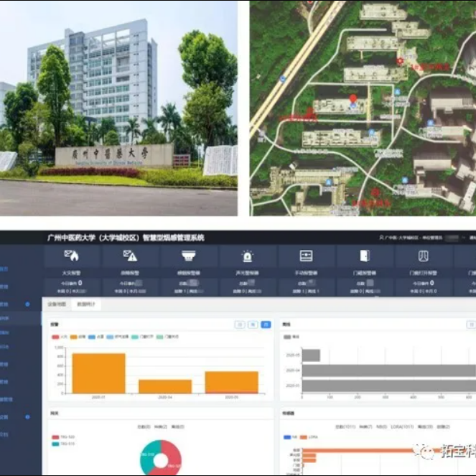Image resolution: width=476 pixels, height=476 pixels.
Task: Click longest orange bar in sensor chart
Action: [x=389, y=450]
